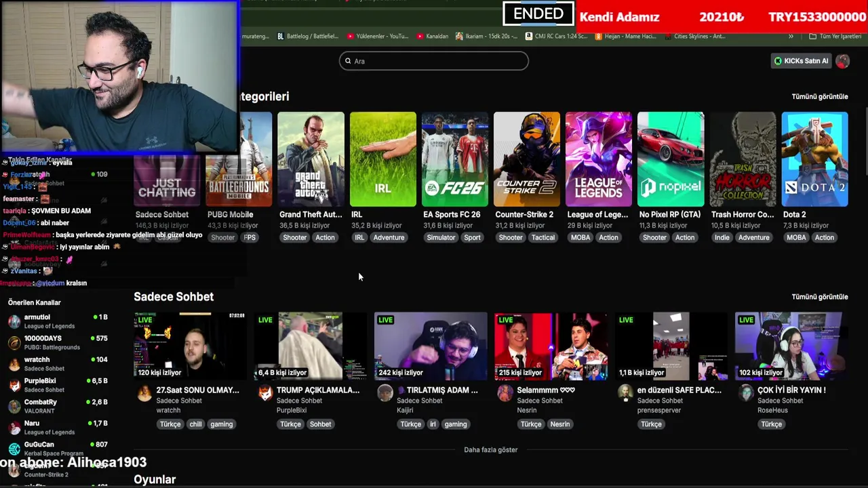Open the Dota 2 category cover

click(x=814, y=159)
